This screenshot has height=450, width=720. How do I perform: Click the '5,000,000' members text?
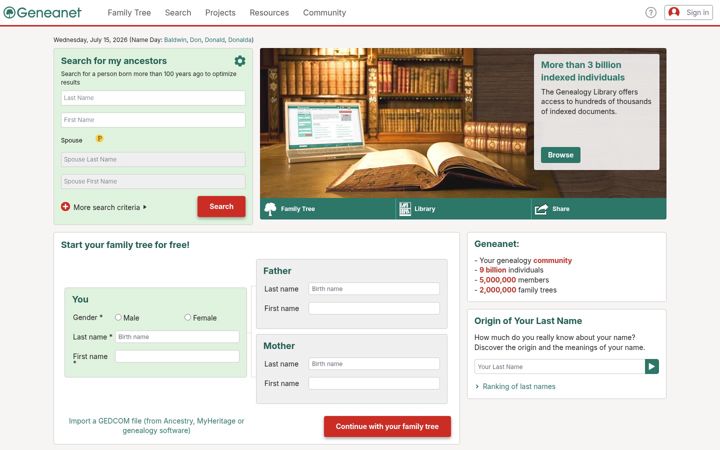[498, 280]
